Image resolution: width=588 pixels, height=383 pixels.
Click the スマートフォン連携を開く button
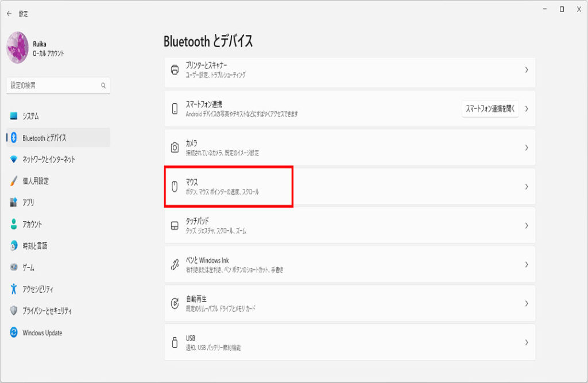pos(490,109)
